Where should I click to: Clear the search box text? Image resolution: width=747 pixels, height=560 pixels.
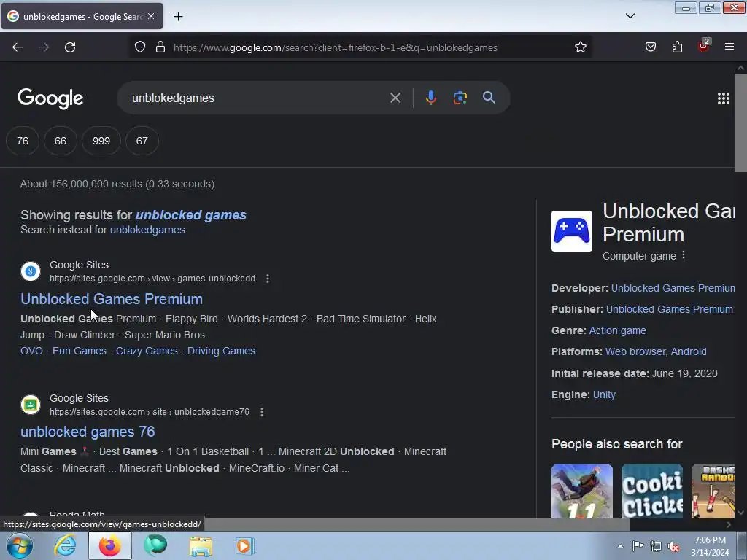tap(395, 98)
